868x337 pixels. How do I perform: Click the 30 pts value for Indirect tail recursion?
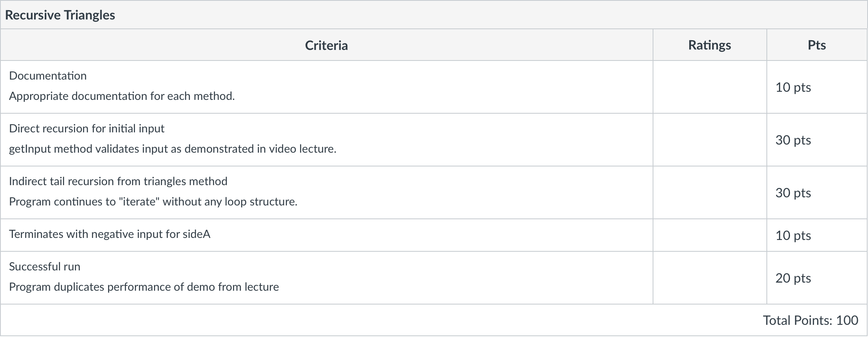pyautogui.click(x=793, y=193)
